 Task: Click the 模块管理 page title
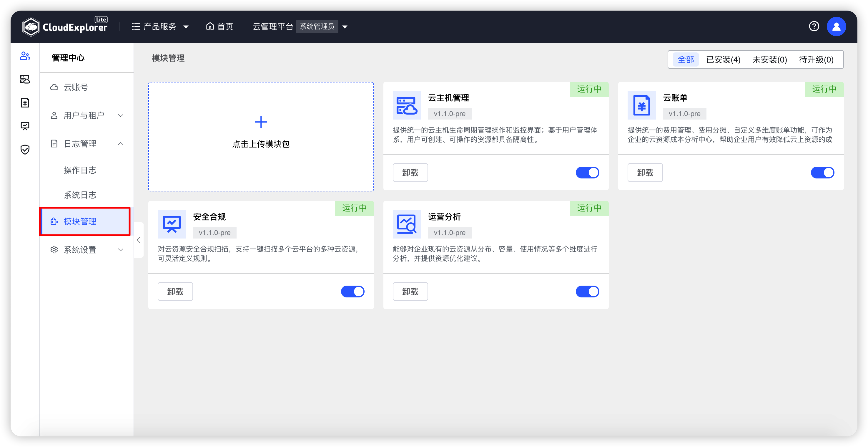[x=168, y=58]
